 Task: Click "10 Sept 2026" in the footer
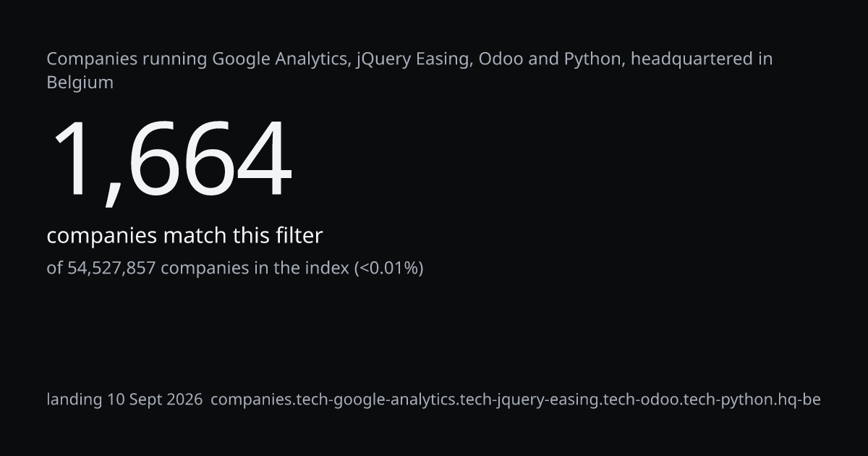pyautogui.click(x=155, y=400)
